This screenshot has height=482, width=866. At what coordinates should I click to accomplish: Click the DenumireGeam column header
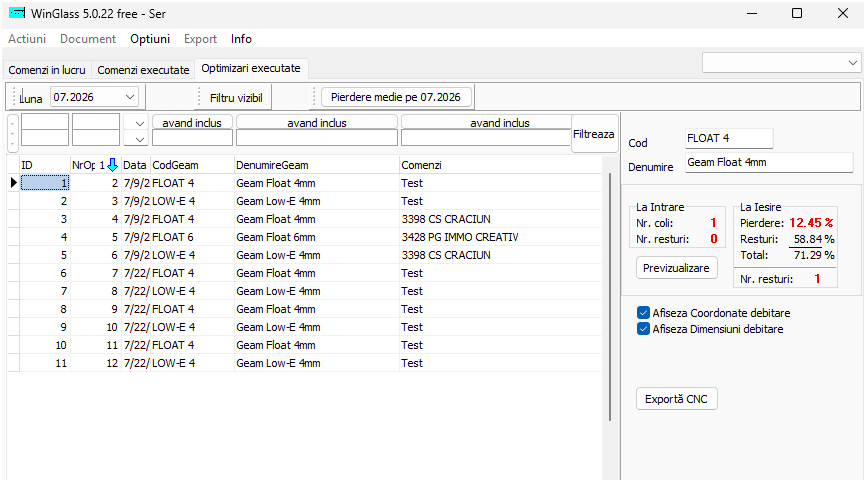click(x=316, y=165)
